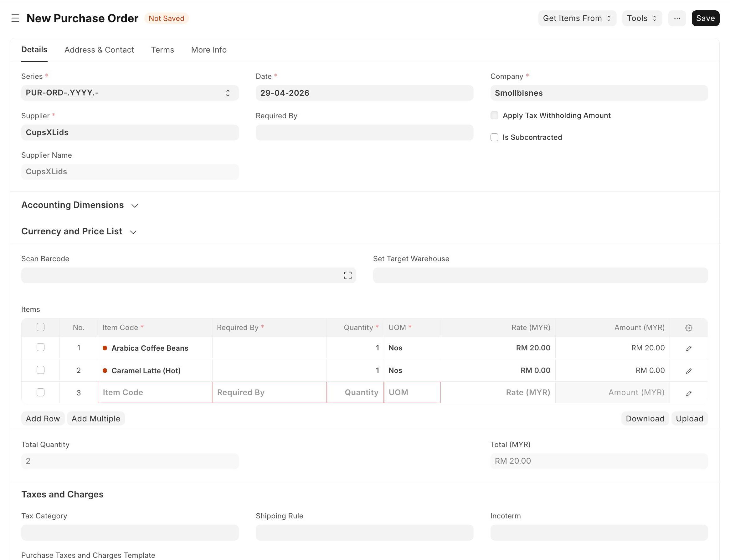The height and width of the screenshot is (560, 730).
Task: Check row 2 Caramel Latte checkbox
Action: 40,370
